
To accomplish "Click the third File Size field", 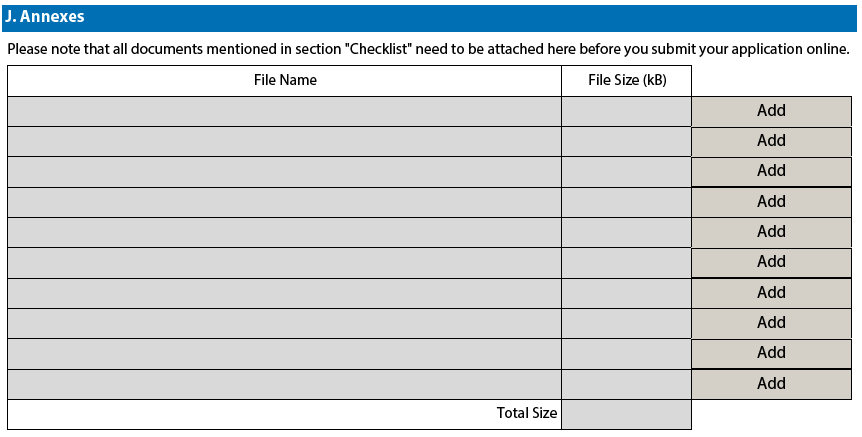I will 626,172.
